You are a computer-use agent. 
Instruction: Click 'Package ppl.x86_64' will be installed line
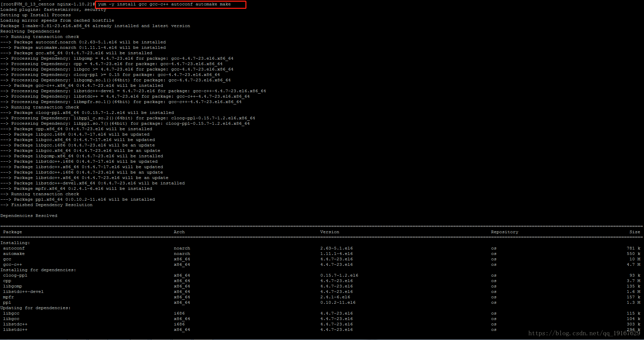click(78, 200)
